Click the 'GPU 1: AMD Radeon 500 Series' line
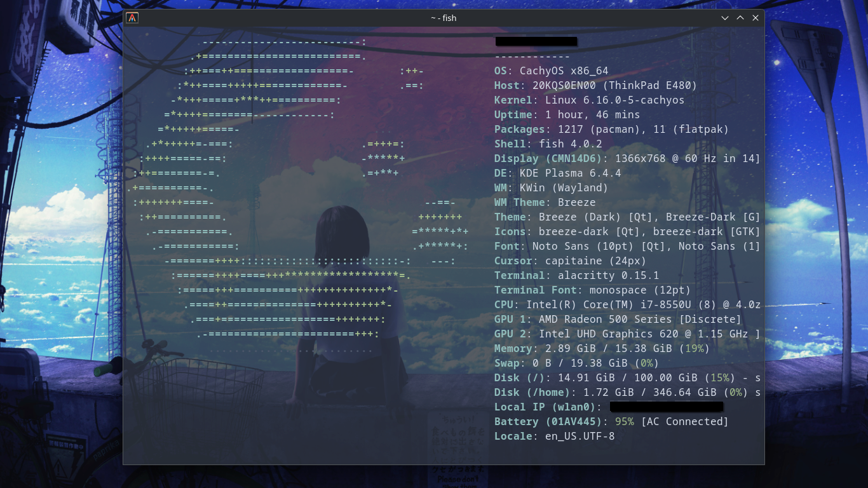Image resolution: width=868 pixels, height=488 pixels. (618, 320)
